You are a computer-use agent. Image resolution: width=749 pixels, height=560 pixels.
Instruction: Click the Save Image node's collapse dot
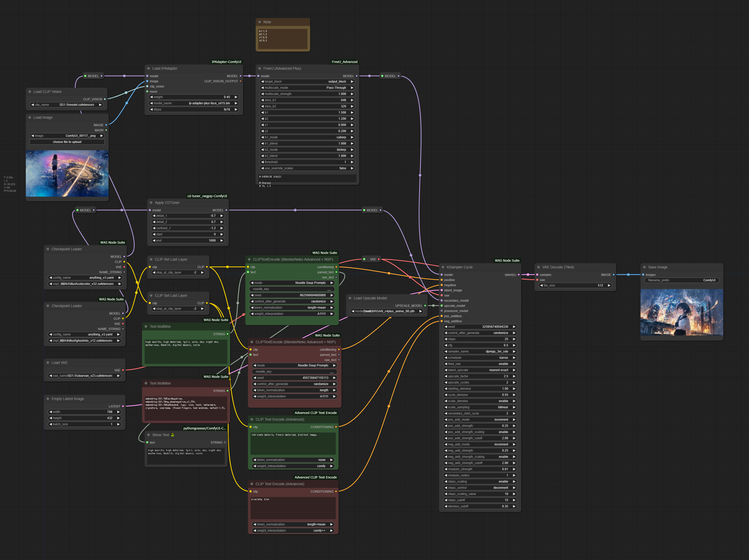pyautogui.click(x=644, y=267)
